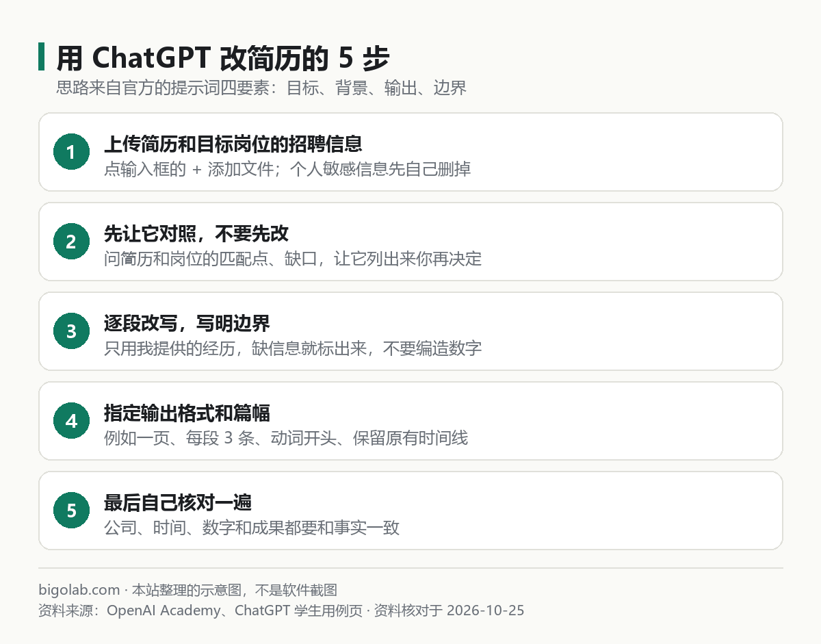Screen dimensions: 821x644
Task: Select heading '上传简历和目标岗位的招聘信息'
Action: [233, 144]
